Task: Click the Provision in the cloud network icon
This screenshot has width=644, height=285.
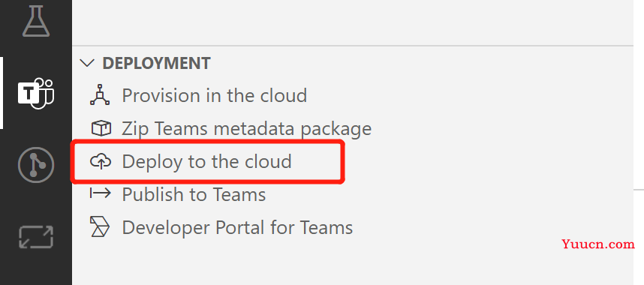Action: tap(100, 94)
